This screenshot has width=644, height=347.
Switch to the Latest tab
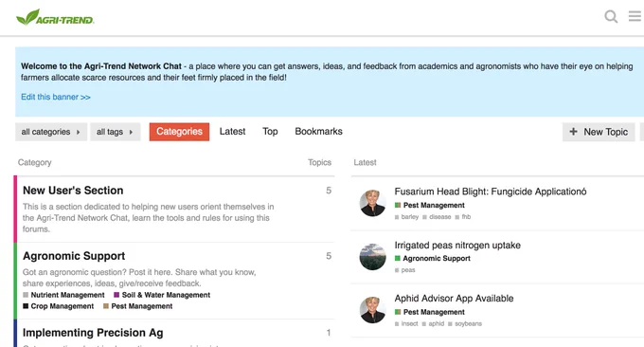232,132
